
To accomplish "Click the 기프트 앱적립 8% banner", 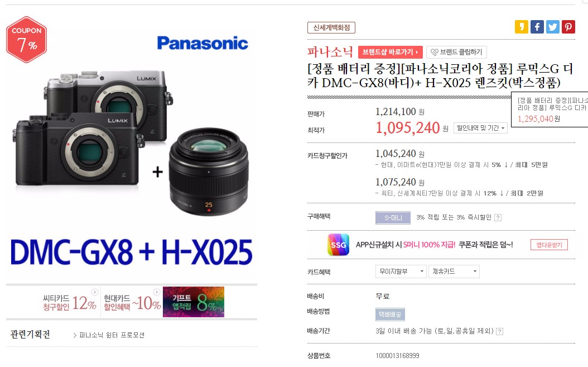I will pos(194,302).
